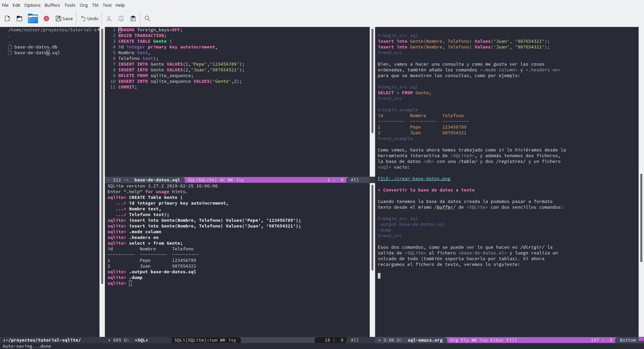The height and width of the screenshot is (349, 644).
Task: Click Fill minor mode indicator
Action: click(x=512, y=340)
